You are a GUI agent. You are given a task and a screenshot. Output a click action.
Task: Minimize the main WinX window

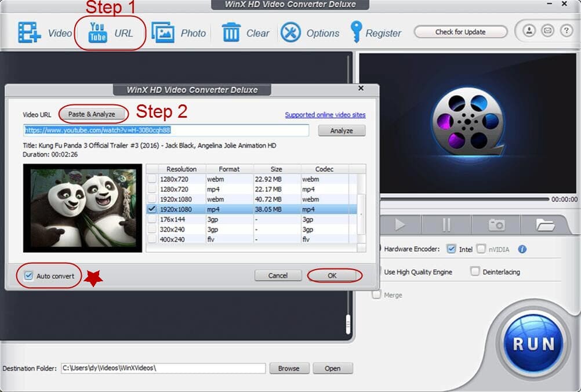[x=550, y=3]
